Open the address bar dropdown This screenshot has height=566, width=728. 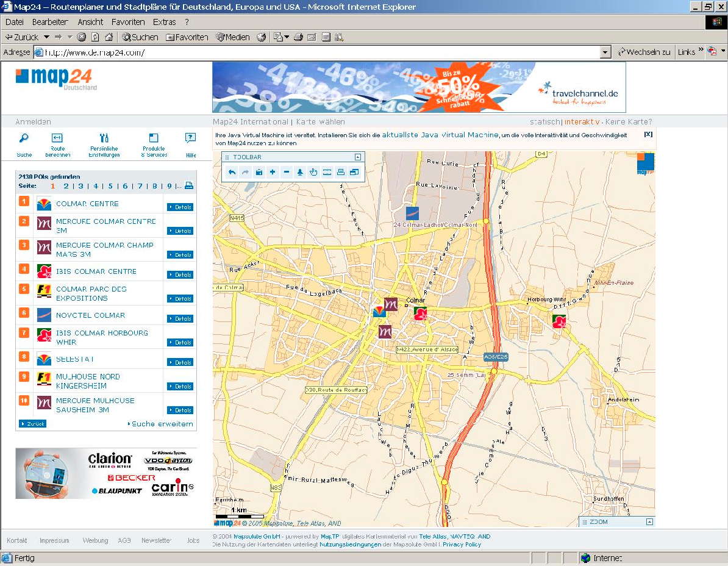click(605, 52)
